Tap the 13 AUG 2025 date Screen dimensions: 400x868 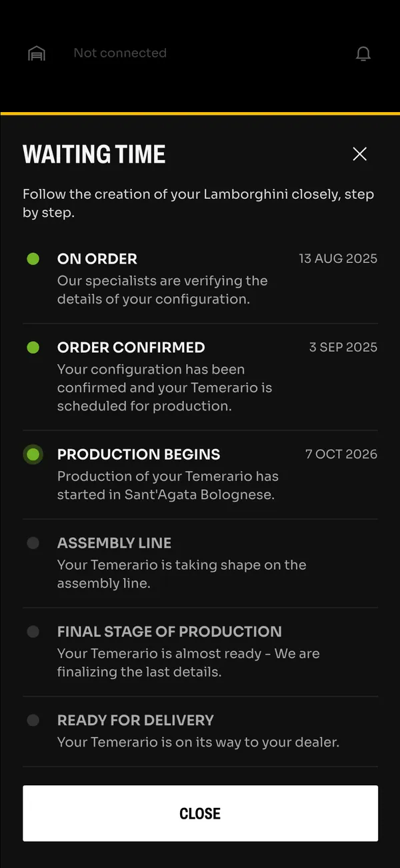338,259
